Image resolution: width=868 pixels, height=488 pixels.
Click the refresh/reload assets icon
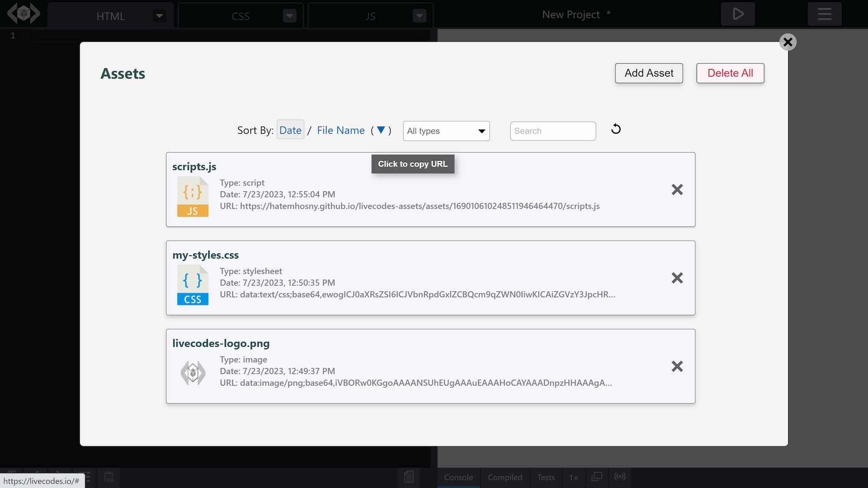tap(615, 129)
